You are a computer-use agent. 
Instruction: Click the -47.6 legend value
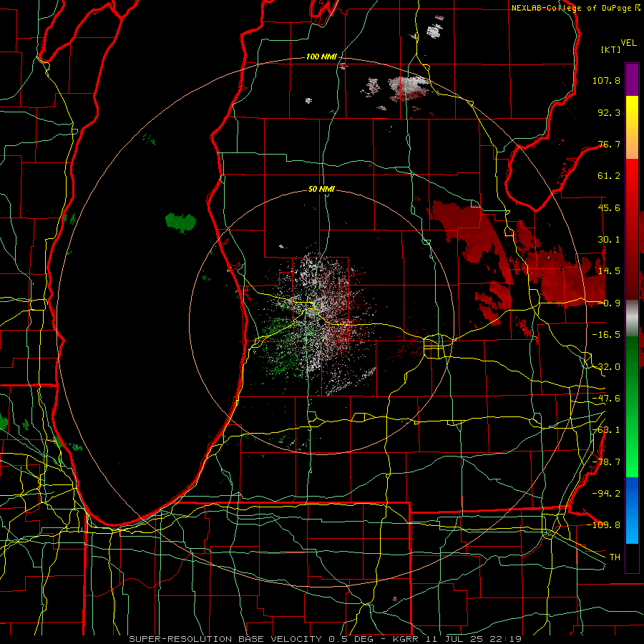click(606, 399)
